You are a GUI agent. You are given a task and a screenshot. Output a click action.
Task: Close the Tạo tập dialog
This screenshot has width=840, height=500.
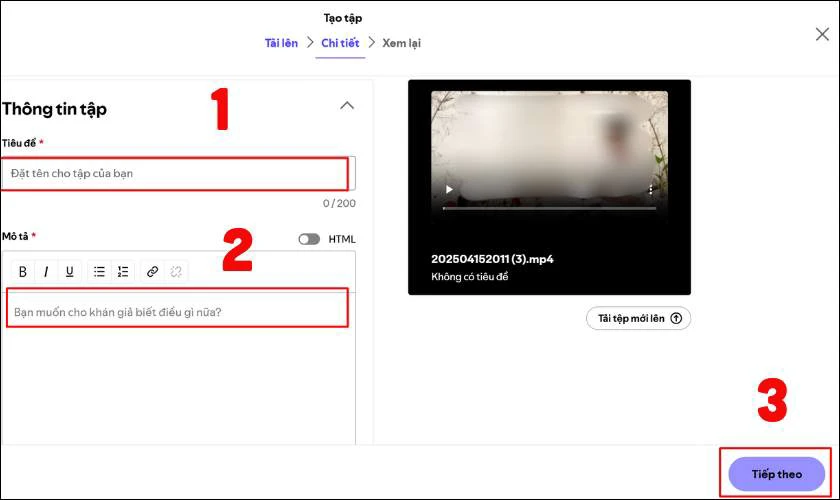pyautogui.click(x=822, y=34)
